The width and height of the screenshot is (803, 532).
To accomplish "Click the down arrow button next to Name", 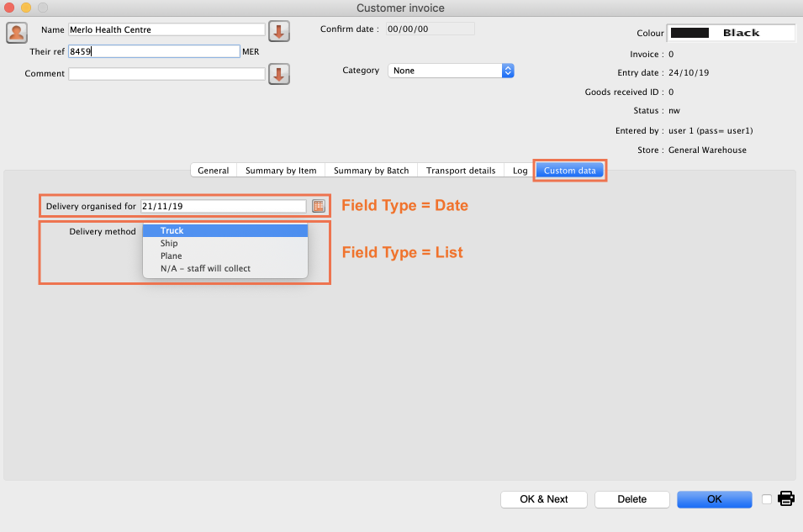I will tap(279, 32).
